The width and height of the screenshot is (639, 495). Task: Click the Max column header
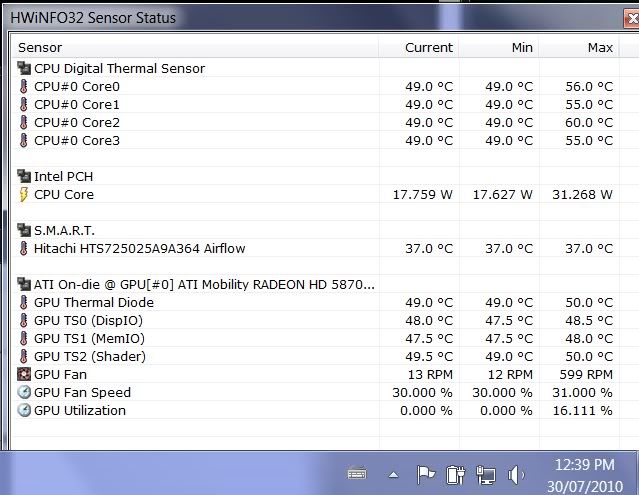579,47
